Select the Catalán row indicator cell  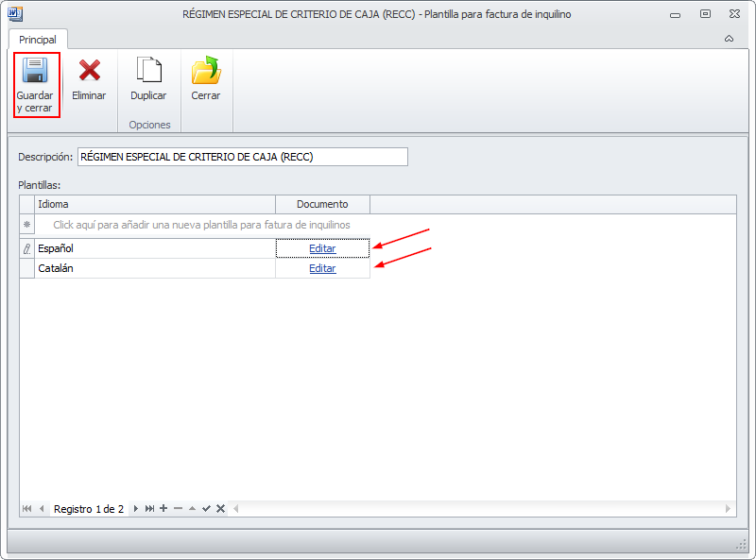[27, 268]
